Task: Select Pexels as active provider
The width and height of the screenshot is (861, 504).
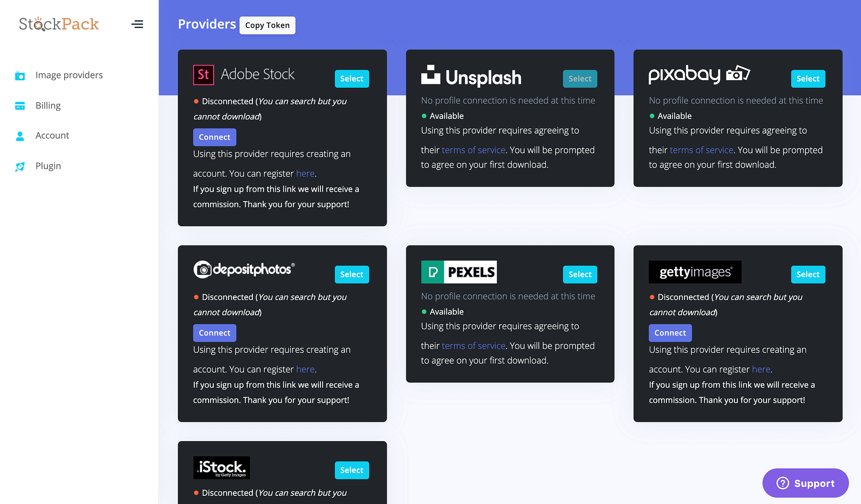Action: [578, 274]
